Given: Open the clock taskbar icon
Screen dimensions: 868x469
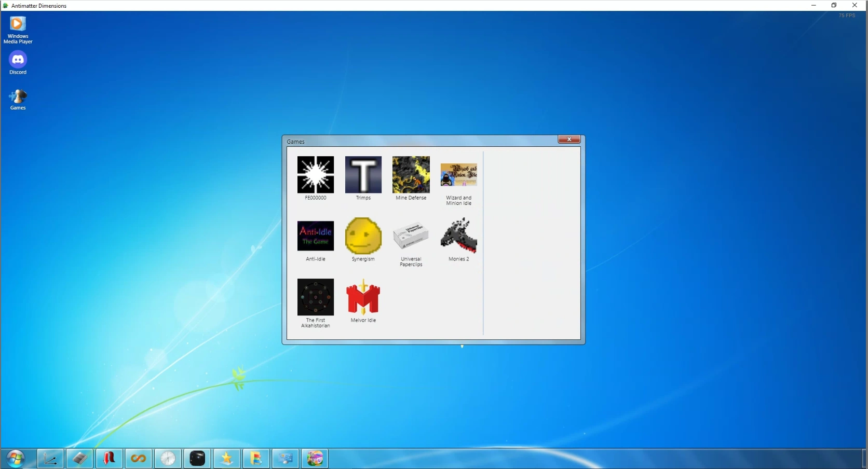Looking at the screenshot, I should point(168,459).
